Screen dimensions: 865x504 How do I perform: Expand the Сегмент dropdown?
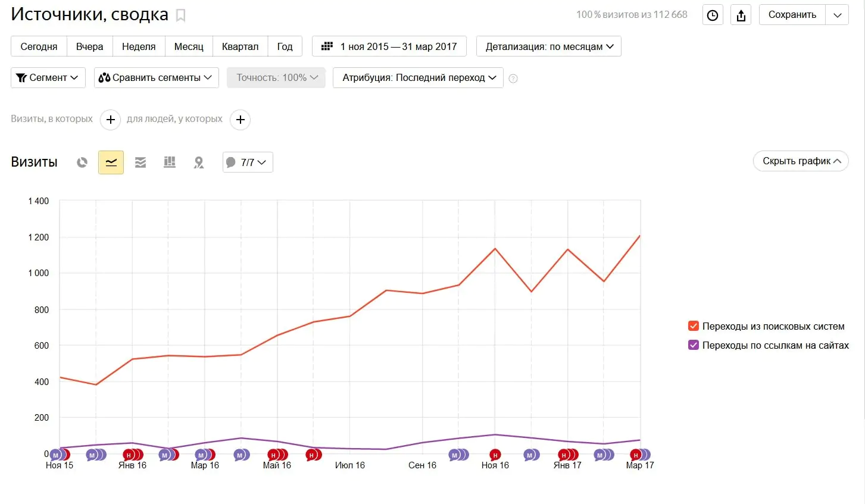[x=48, y=78]
